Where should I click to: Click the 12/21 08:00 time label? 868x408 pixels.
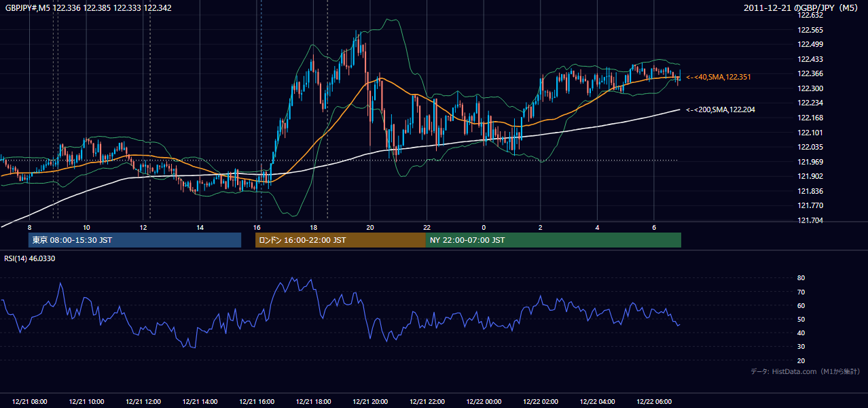(x=30, y=402)
